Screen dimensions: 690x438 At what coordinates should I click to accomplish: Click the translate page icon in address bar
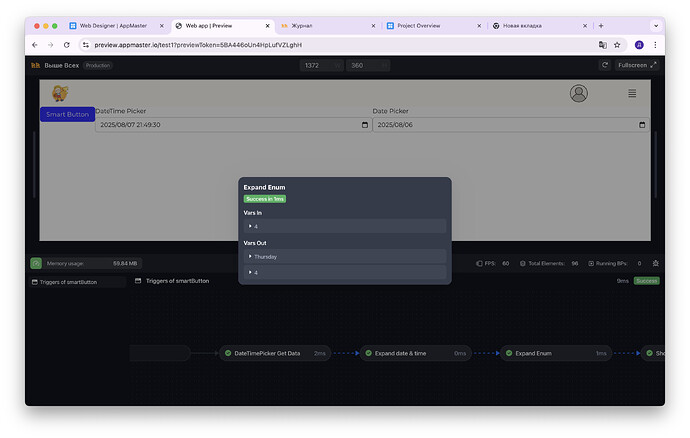(x=602, y=45)
